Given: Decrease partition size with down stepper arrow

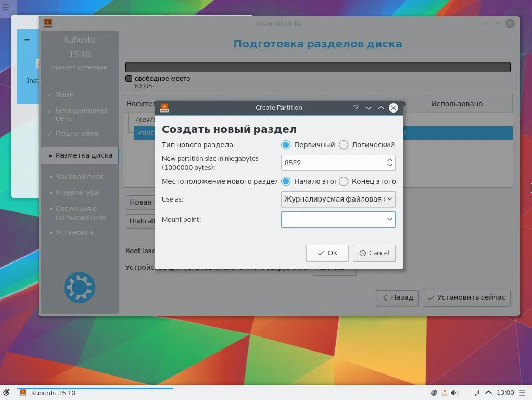Looking at the screenshot, I should tap(390, 166).
